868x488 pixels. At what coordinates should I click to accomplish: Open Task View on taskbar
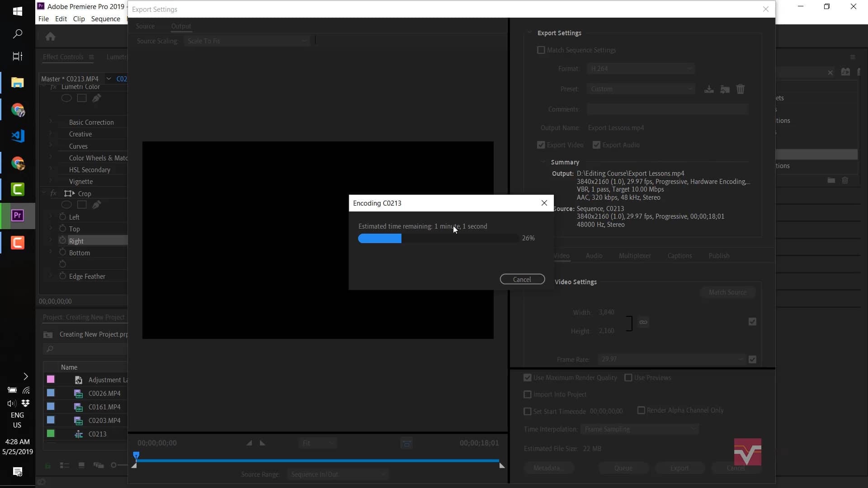(x=18, y=56)
